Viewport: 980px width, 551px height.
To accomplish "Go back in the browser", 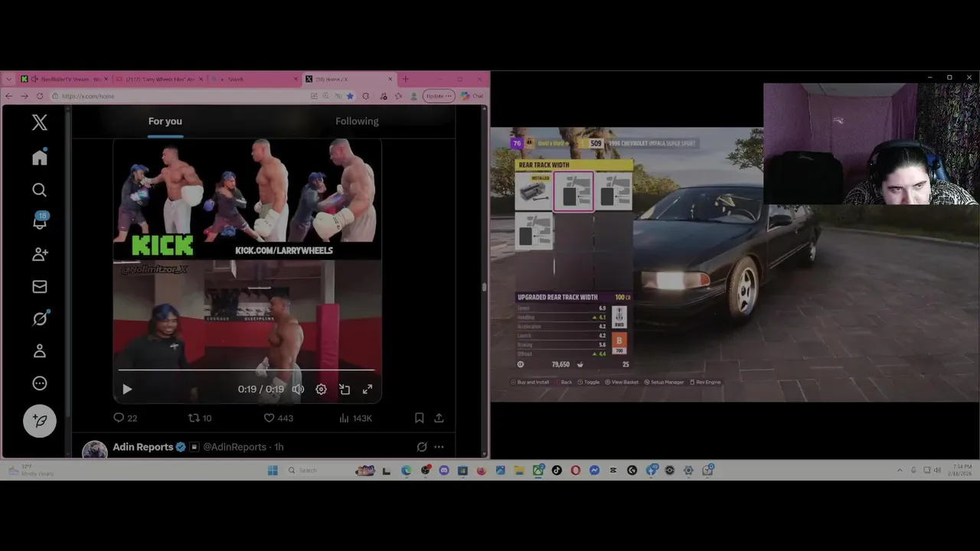I will [x=8, y=96].
